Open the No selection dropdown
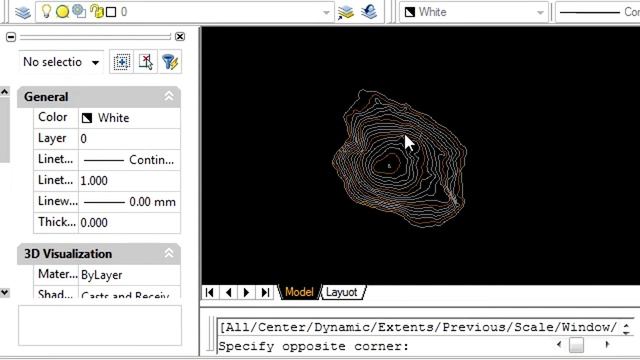This screenshot has height=360, width=640. [x=61, y=62]
